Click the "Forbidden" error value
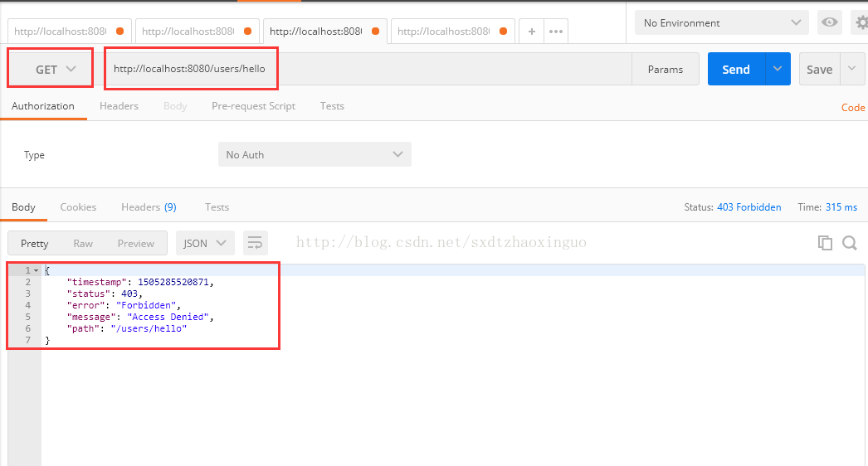 (x=146, y=305)
